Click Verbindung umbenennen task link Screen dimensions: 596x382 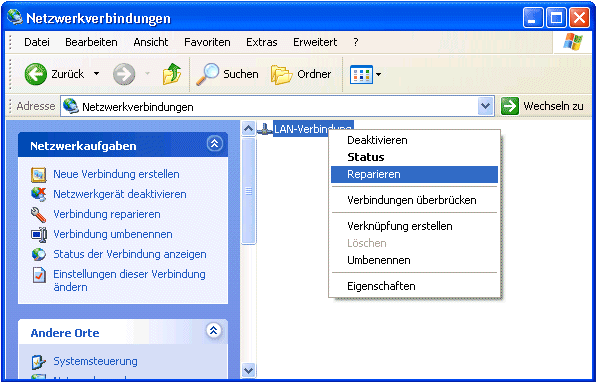tap(113, 234)
